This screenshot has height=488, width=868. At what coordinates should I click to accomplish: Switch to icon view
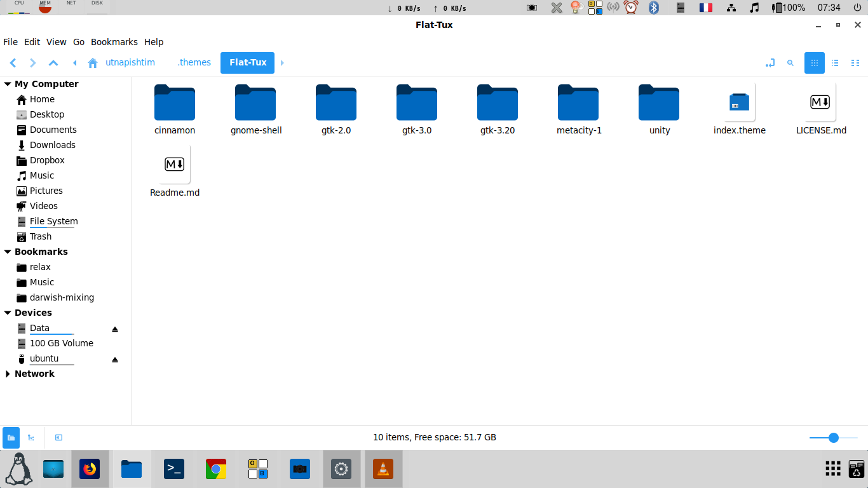point(815,63)
